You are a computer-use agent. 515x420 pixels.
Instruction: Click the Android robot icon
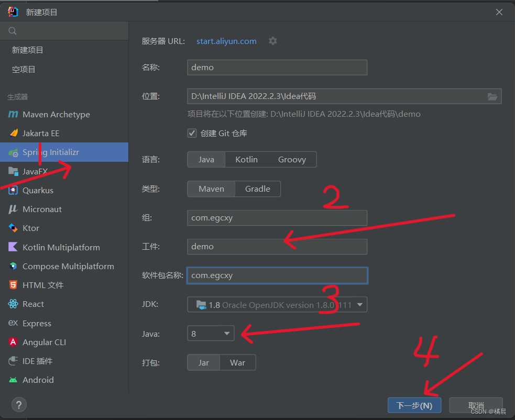pyautogui.click(x=13, y=380)
